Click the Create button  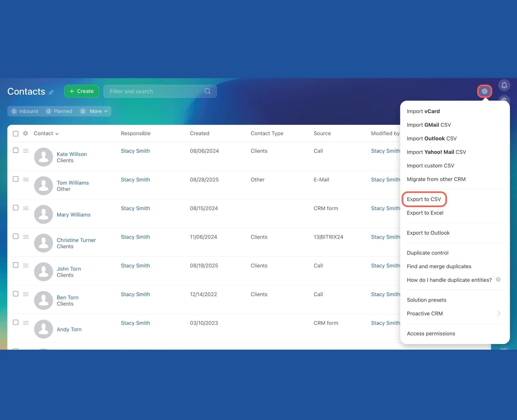[x=81, y=91]
